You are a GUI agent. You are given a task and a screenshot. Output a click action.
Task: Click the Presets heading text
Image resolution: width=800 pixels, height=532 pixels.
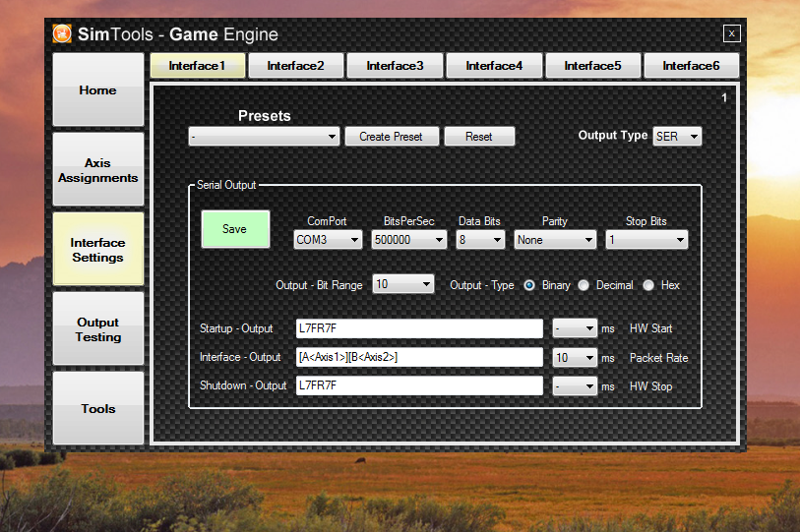tap(265, 116)
